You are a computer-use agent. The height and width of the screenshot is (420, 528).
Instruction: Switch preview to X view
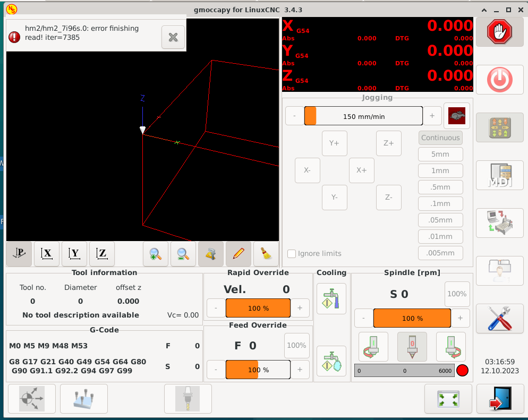(47, 254)
